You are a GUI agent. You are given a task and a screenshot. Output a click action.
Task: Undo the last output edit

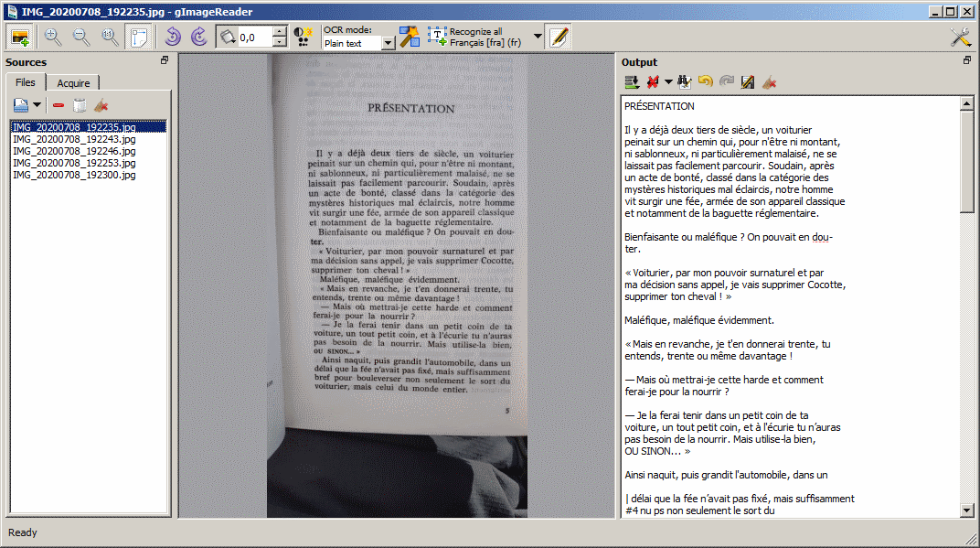[x=706, y=82]
